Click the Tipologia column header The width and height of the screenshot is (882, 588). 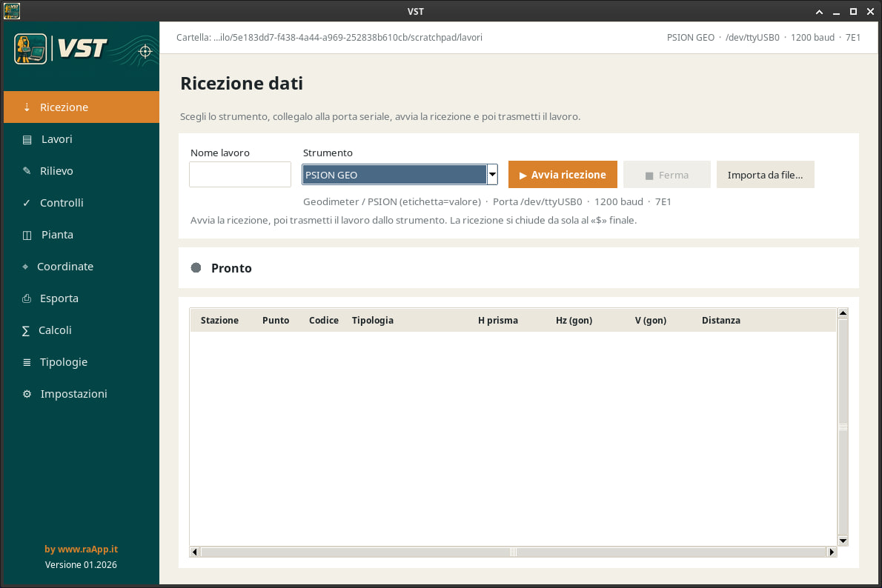372,321
